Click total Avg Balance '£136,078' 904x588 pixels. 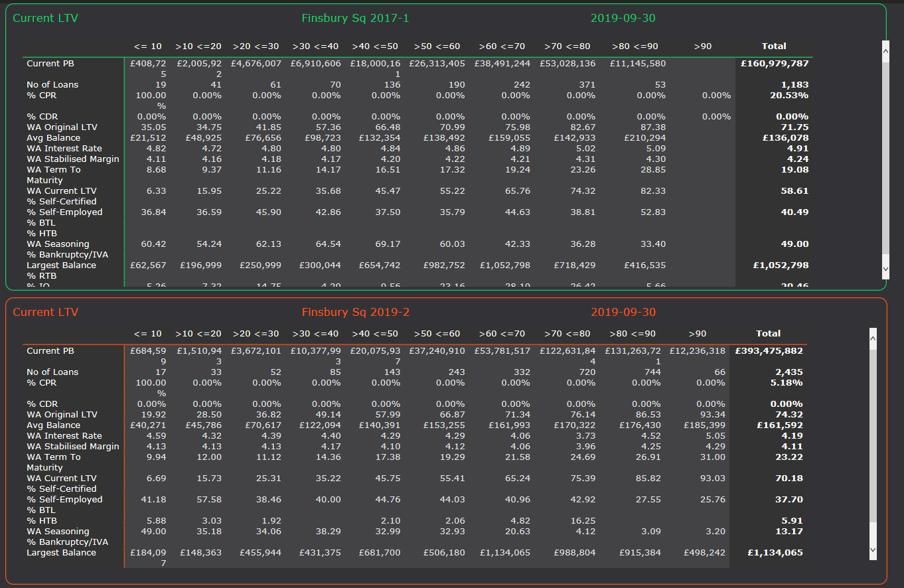pyautogui.click(x=786, y=138)
